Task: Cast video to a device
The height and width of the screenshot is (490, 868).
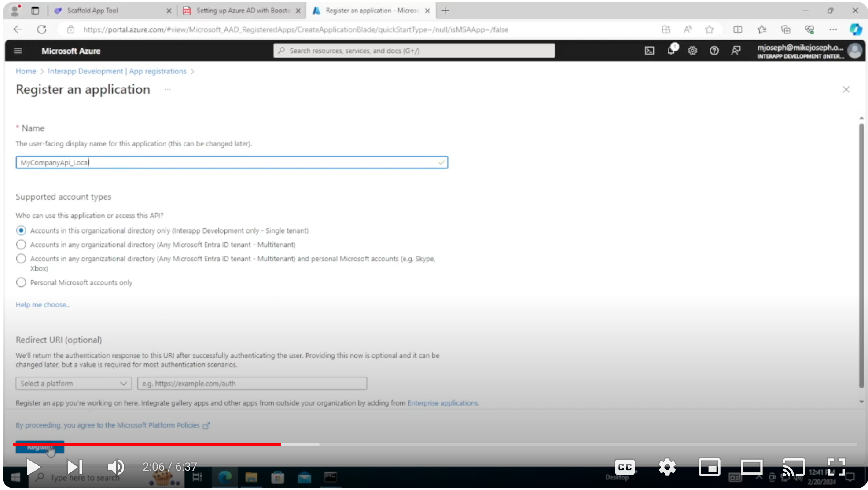Action: tap(794, 467)
